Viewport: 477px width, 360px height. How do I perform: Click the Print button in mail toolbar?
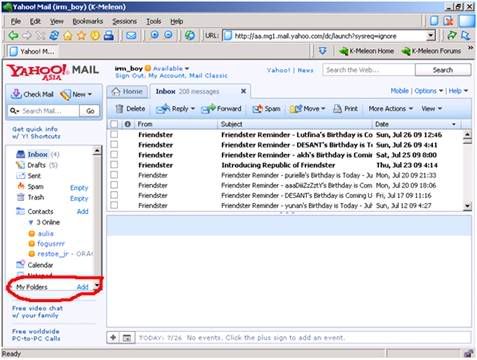coord(346,109)
